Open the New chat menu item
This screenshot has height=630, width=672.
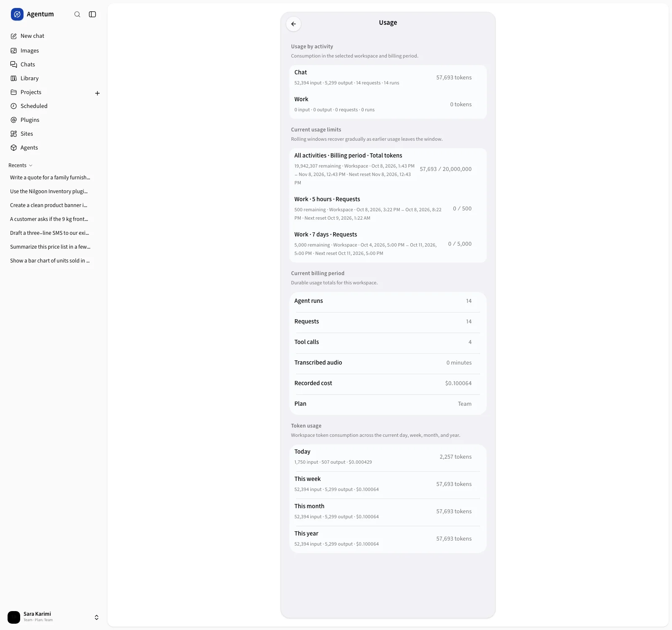click(x=54, y=36)
